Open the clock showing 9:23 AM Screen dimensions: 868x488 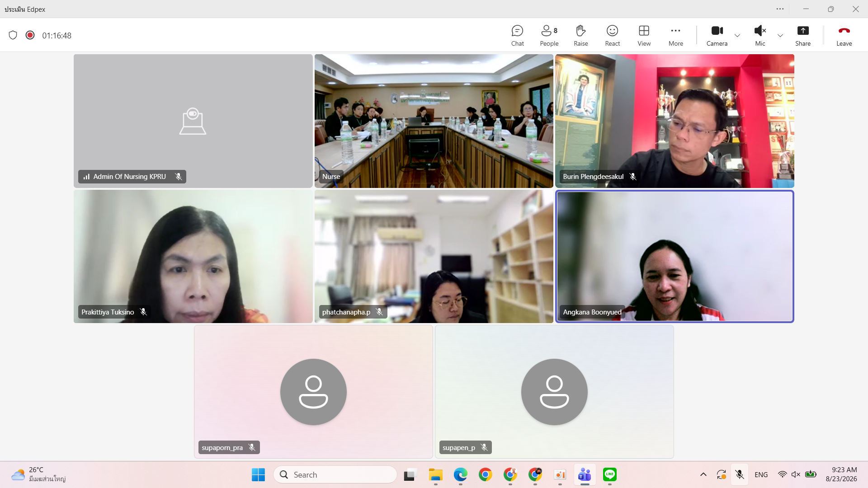(841, 474)
